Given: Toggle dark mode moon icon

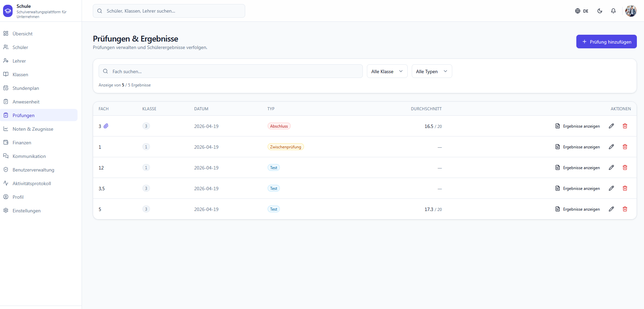Looking at the screenshot, I should click(x=600, y=11).
